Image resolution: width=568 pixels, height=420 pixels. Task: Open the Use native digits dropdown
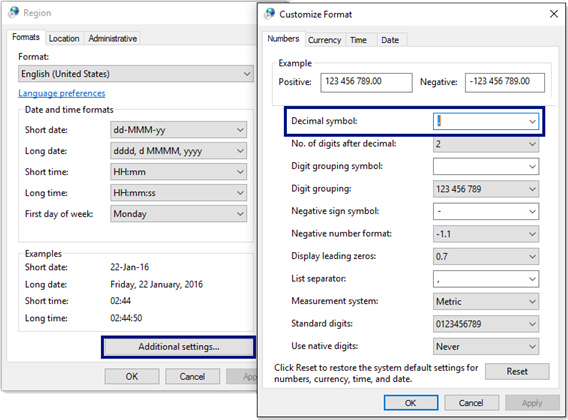(x=486, y=346)
